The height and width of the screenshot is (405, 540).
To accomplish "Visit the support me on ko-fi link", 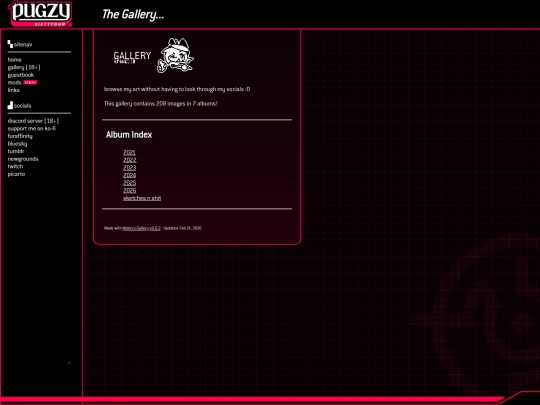I will [x=32, y=128].
